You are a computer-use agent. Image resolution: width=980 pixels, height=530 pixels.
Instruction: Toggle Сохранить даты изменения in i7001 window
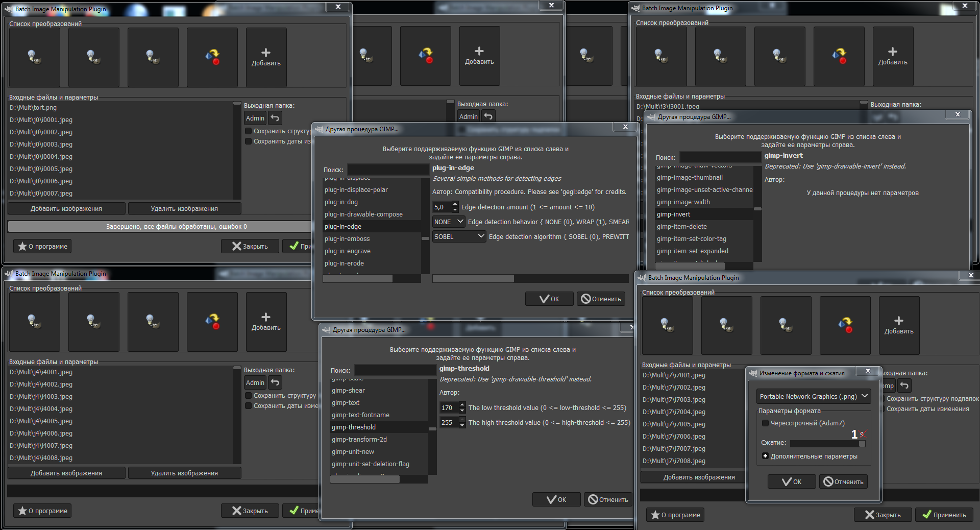927,409
